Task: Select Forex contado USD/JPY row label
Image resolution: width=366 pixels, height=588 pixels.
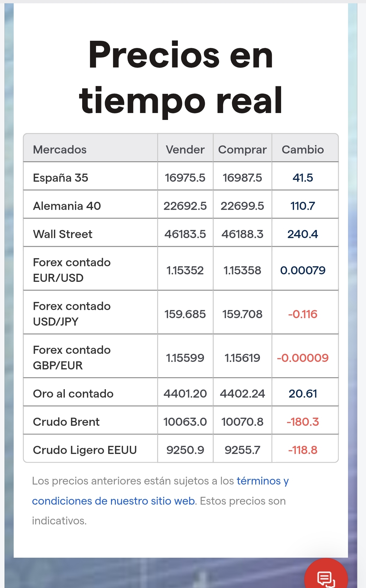Action: tap(72, 314)
